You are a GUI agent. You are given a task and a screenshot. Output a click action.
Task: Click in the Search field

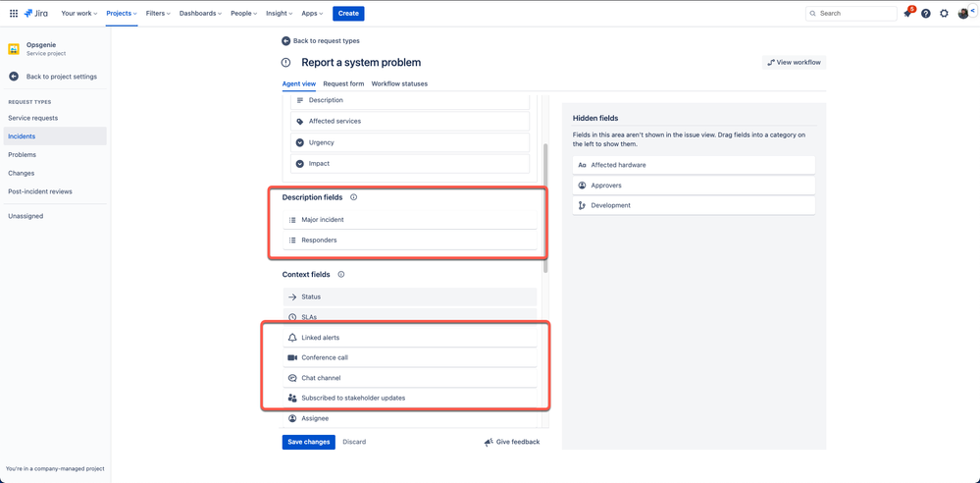[x=851, y=13]
